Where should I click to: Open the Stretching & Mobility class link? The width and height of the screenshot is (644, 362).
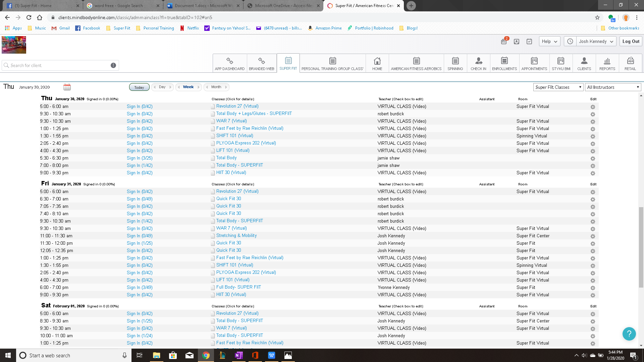coord(236,236)
